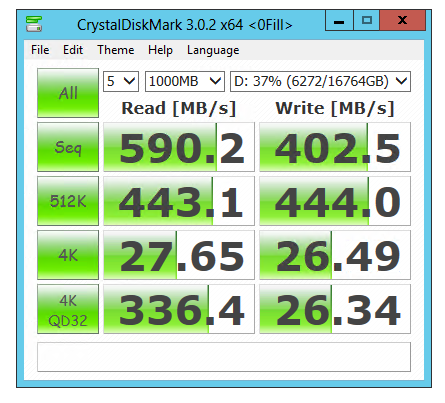445x403 pixels.
Task: Click the Seq read result 590.2
Action: pos(179,147)
